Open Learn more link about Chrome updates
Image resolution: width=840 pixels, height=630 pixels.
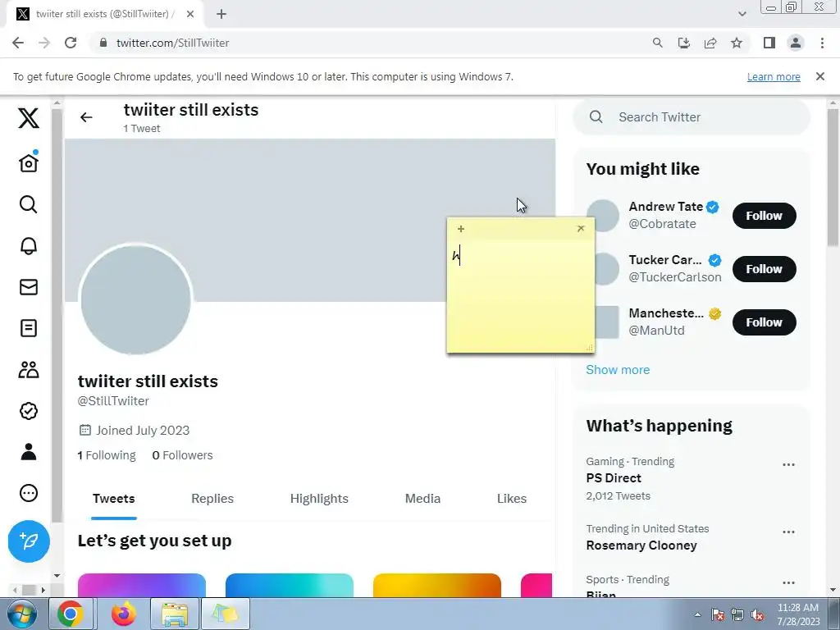tap(774, 76)
